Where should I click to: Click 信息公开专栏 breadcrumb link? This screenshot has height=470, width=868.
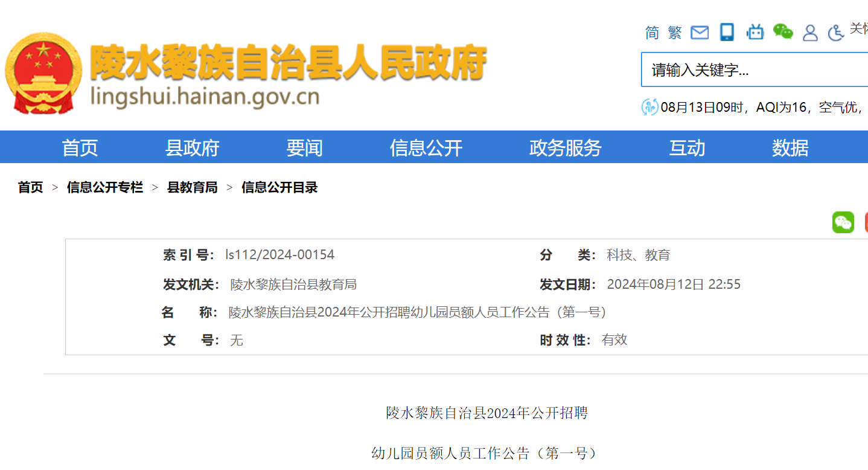click(105, 187)
